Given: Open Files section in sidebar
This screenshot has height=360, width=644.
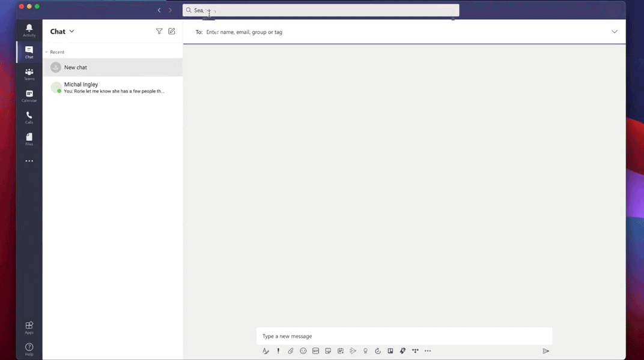Looking at the screenshot, I should tap(29, 139).
